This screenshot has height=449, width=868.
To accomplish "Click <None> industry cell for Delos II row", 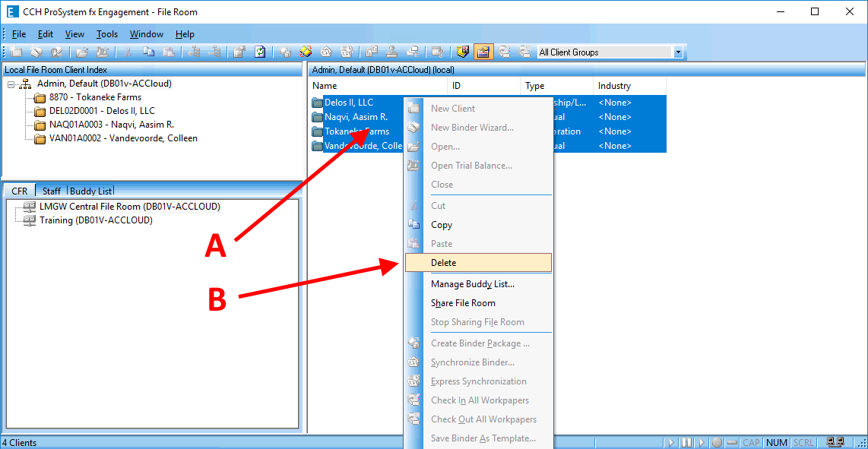I will pyautogui.click(x=614, y=103).
